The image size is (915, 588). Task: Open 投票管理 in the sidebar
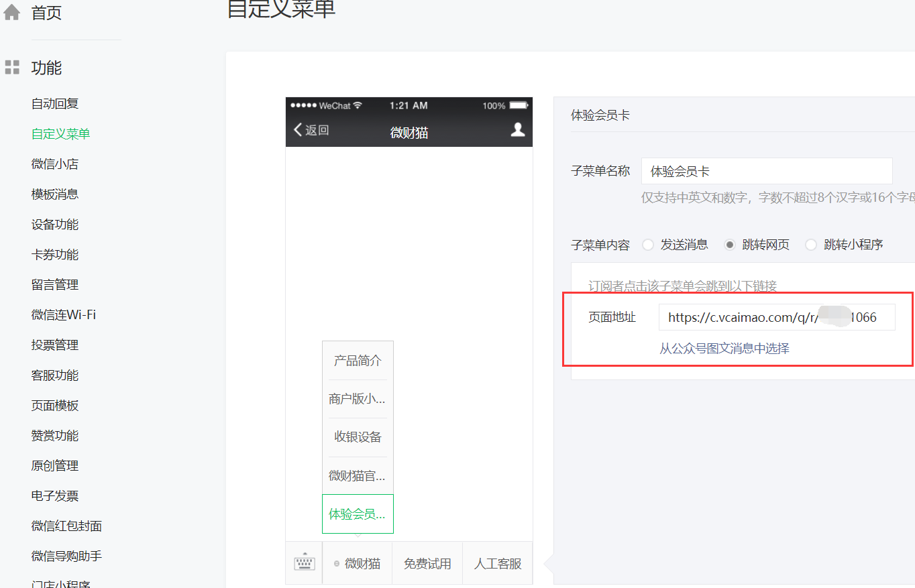[55, 345]
